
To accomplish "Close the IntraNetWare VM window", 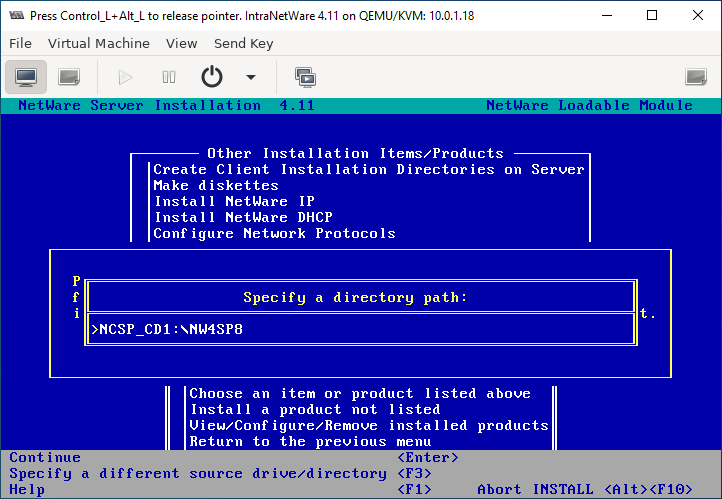I will pos(698,15).
